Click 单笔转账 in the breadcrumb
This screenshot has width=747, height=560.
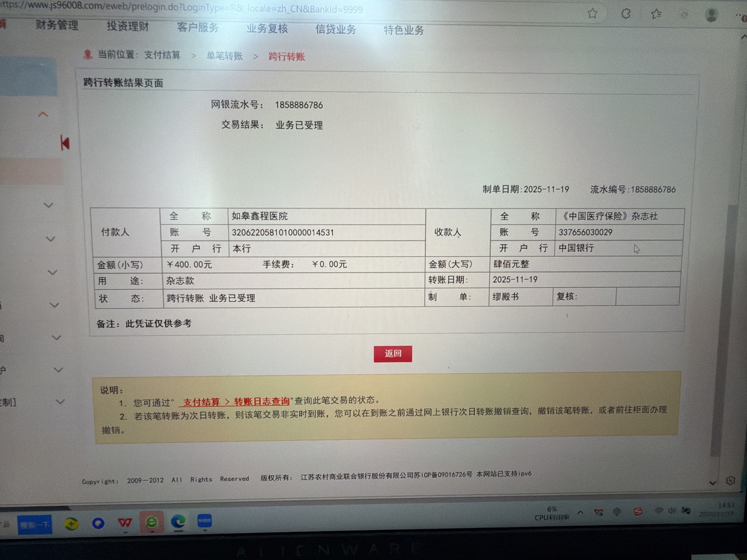click(x=224, y=56)
